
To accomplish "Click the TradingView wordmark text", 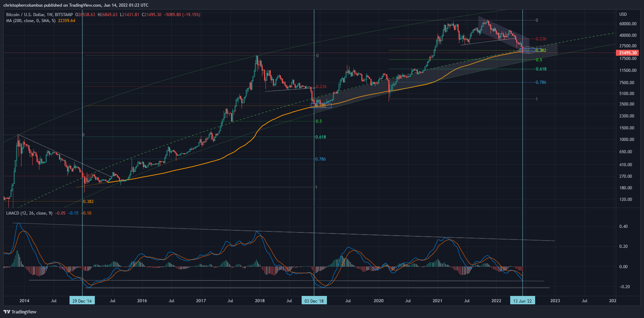I will point(24,312).
